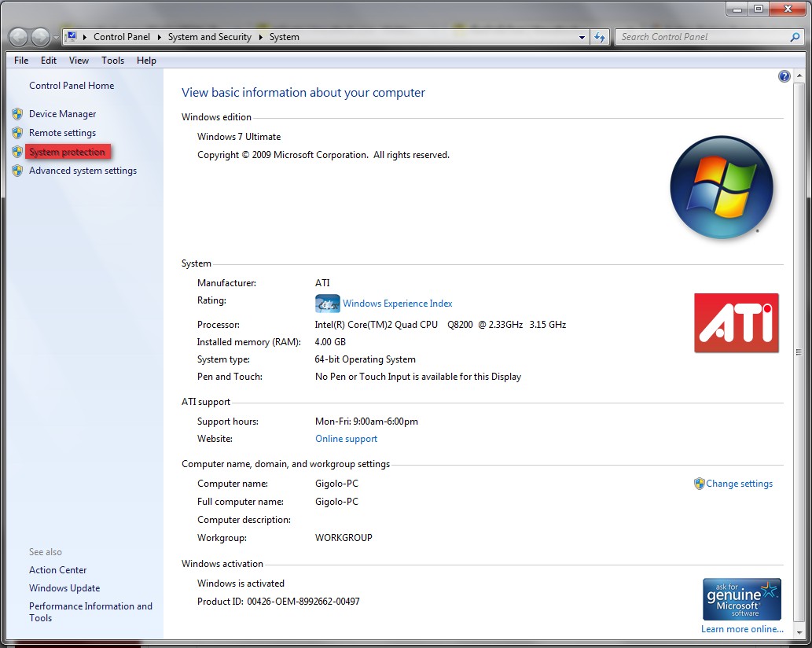Minimize the System window
This screenshot has width=812, height=648.
point(737,9)
